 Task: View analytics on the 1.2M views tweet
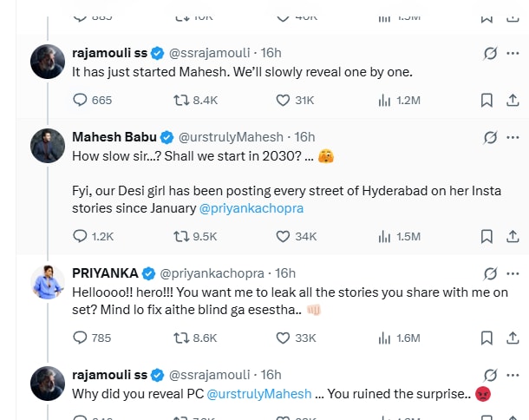[x=385, y=101]
